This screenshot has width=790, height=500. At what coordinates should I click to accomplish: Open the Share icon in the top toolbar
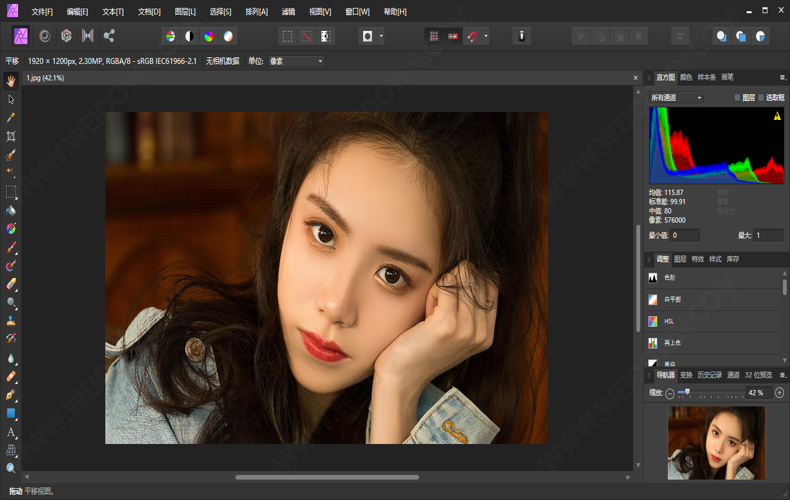pos(109,36)
